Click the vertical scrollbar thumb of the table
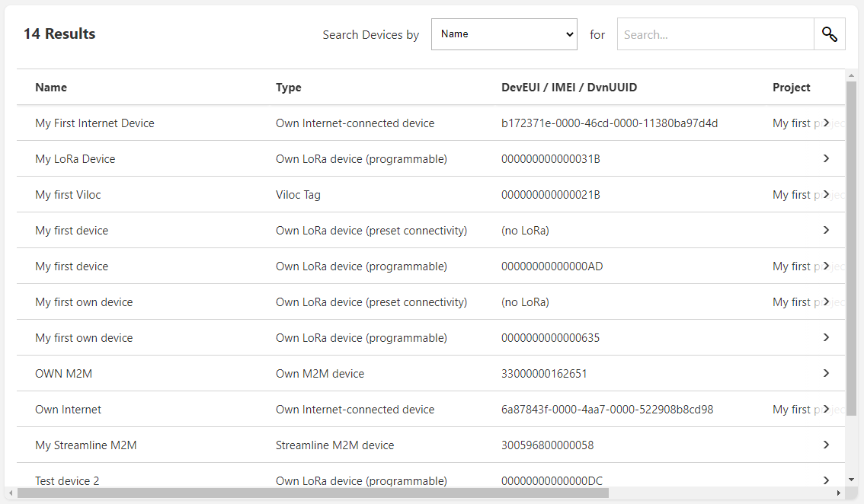Viewport: 864px width, 504px height. (x=851, y=248)
